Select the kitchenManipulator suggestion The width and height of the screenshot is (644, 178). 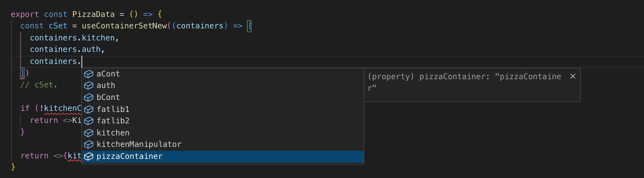(x=139, y=144)
